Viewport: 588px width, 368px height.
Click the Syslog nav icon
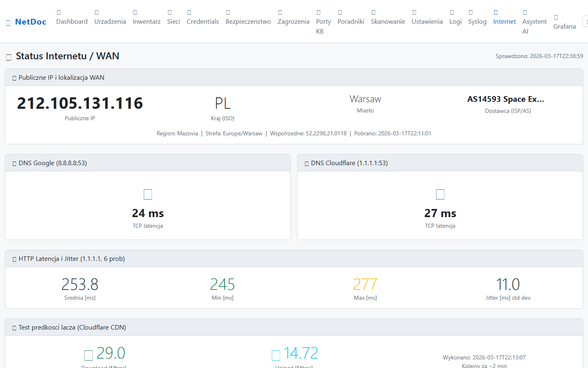click(x=471, y=13)
